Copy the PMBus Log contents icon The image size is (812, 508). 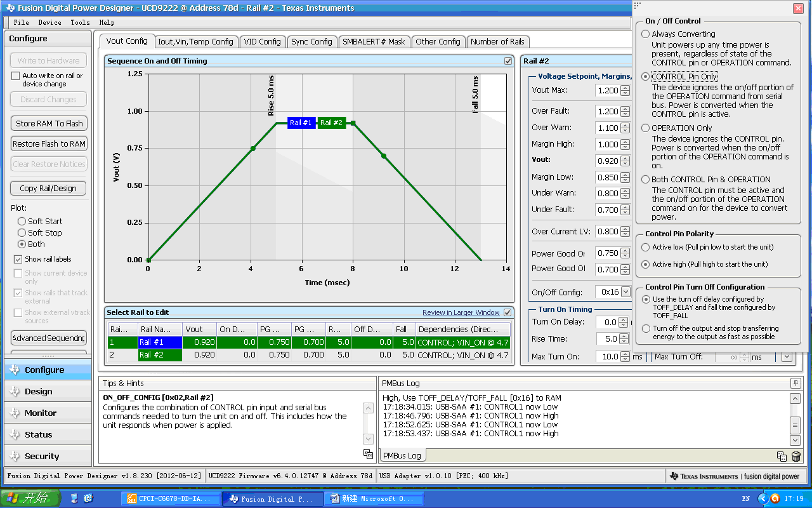click(x=782, y=456)
